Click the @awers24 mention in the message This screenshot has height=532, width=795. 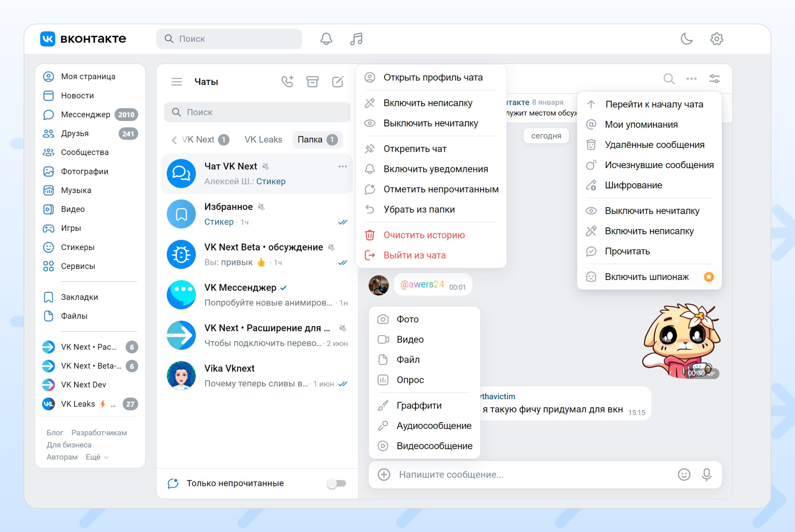click(422, 284)
